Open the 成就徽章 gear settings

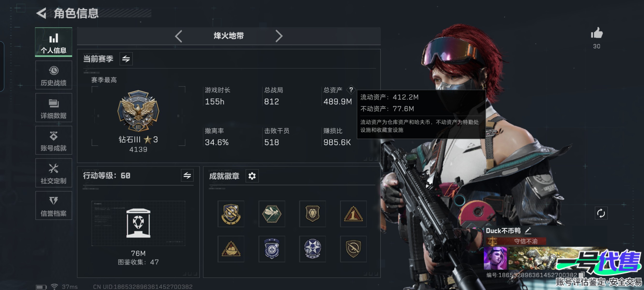coord(252,176)
